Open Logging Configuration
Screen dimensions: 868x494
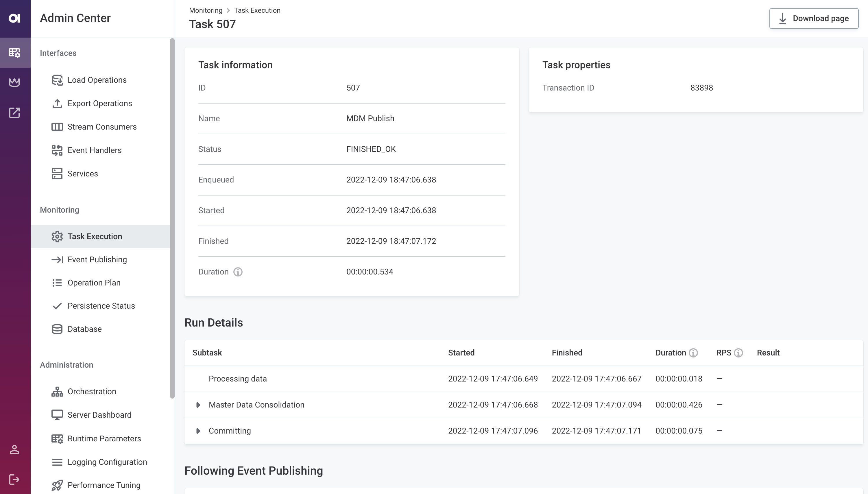pos(107,462)
